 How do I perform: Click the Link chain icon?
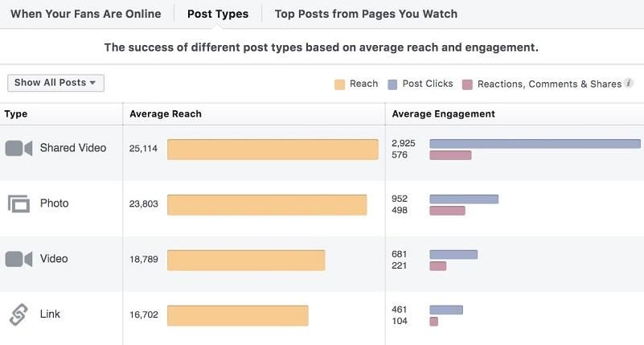(x=18, y=314)
